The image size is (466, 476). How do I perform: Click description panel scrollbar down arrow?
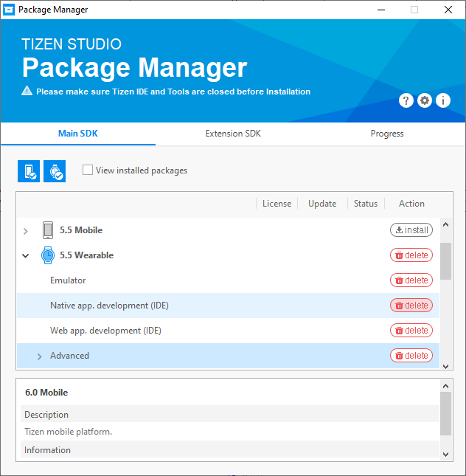tap(445, 455)
